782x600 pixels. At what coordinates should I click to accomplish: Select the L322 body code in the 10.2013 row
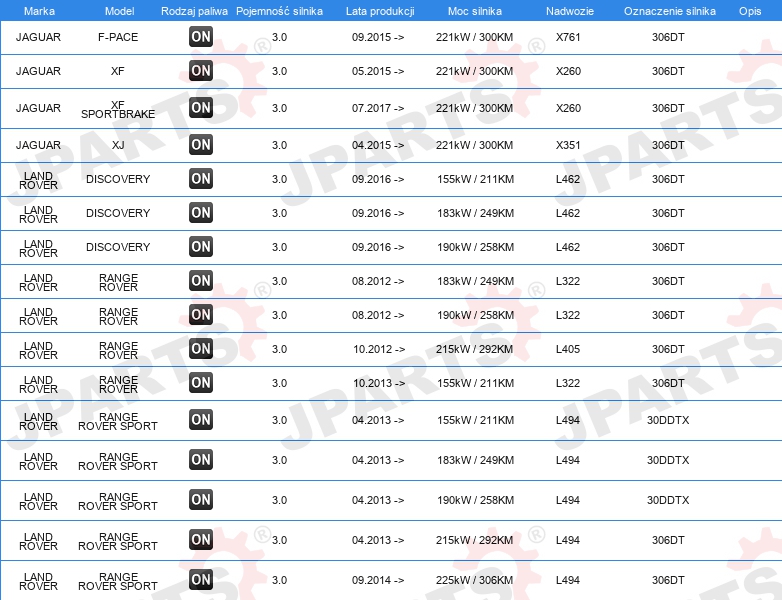(568, 383)
